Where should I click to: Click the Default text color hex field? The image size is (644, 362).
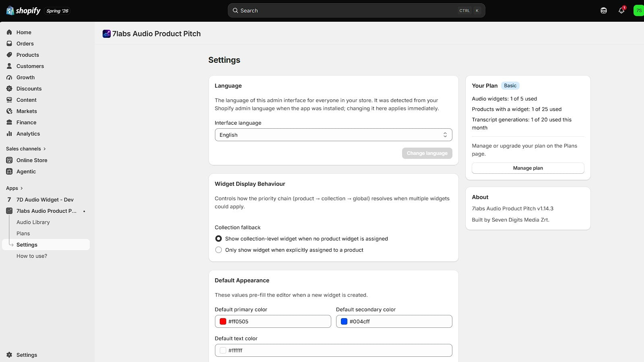pyautogui.click(x=333, y=350)
